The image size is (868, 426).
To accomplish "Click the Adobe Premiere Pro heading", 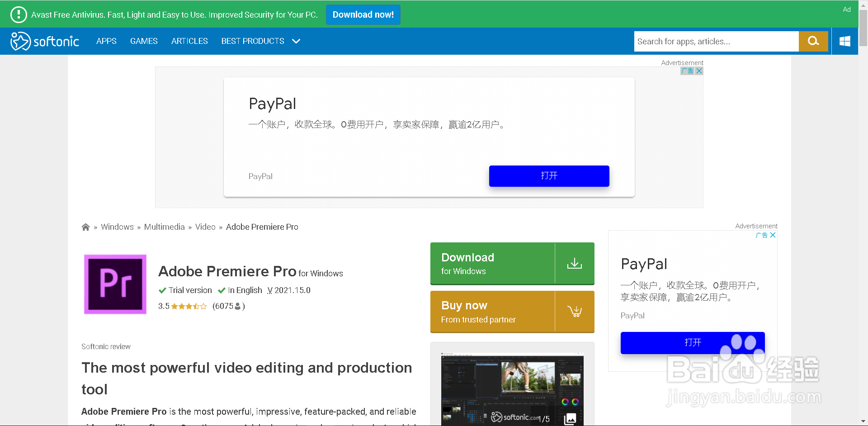I will [227, 271].
